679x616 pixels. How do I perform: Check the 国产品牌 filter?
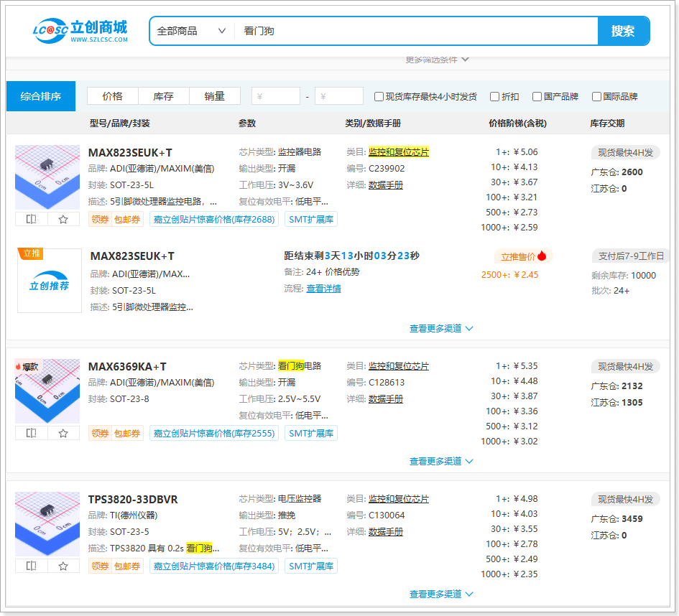click(x=536, y=97)
